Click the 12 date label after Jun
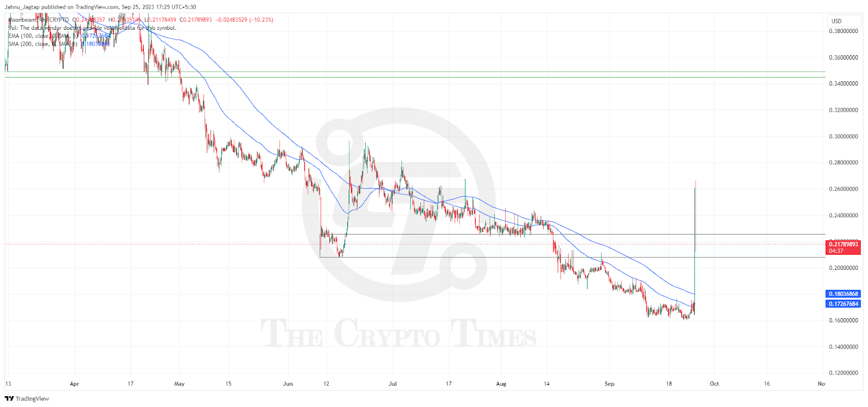Viewport: 868px width, 407px height. [x=326, y=384]
